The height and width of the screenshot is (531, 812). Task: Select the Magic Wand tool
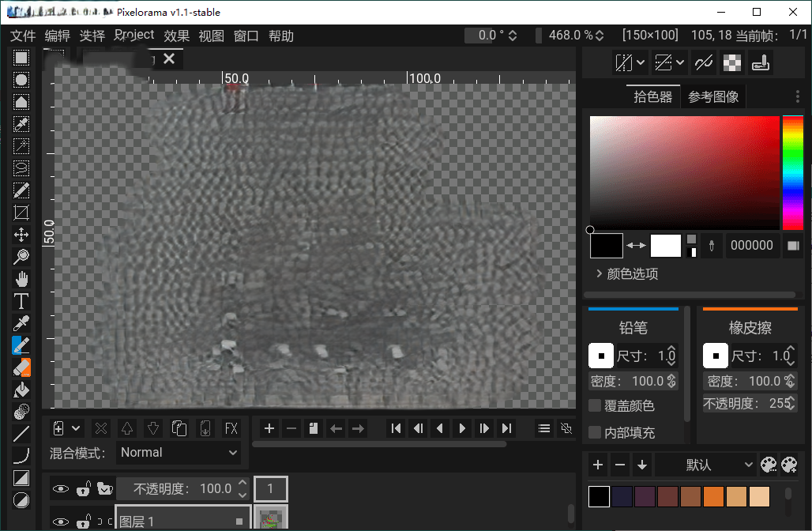click(x=21, y=146)
